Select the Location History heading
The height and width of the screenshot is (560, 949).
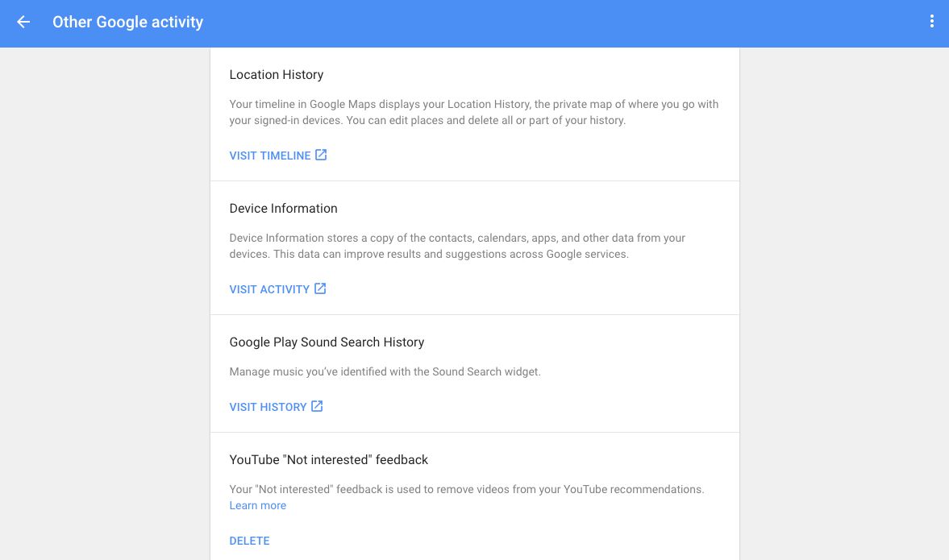pyautogui.click(x=276, y=75)
